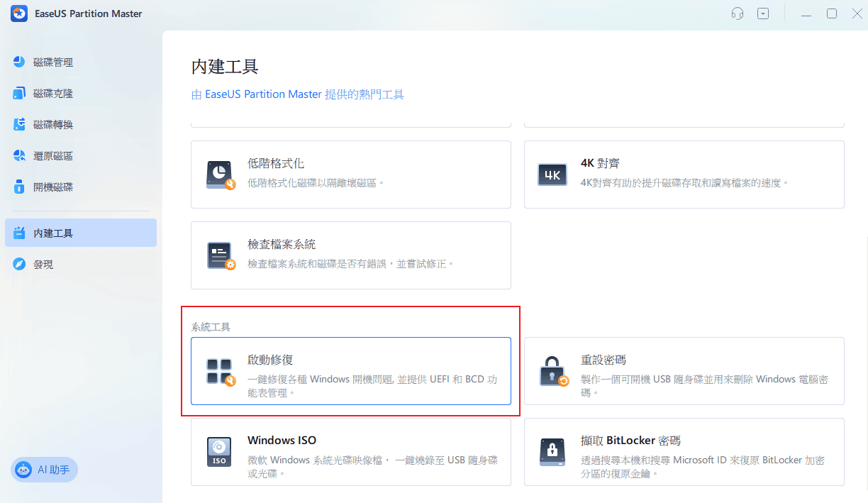Click the 磁碟管理 sidebar icon
The height and width of the screenshot is (503, 868).
(20, 62)
